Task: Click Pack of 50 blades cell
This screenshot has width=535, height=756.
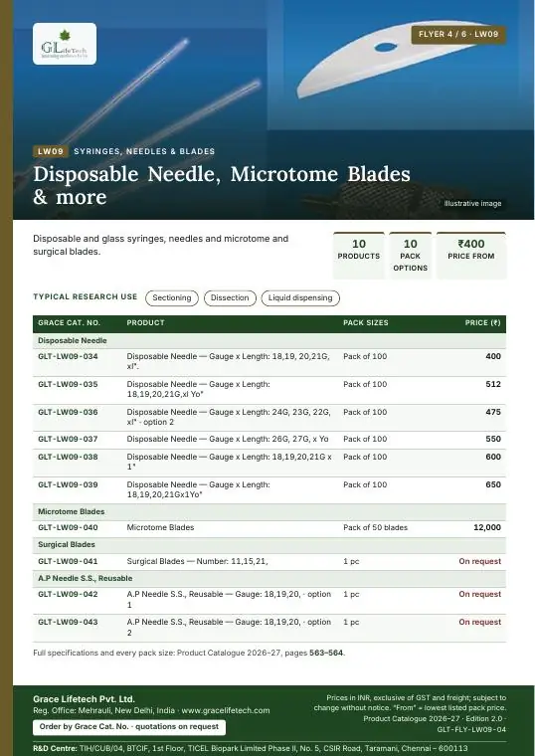Action: 376,528
